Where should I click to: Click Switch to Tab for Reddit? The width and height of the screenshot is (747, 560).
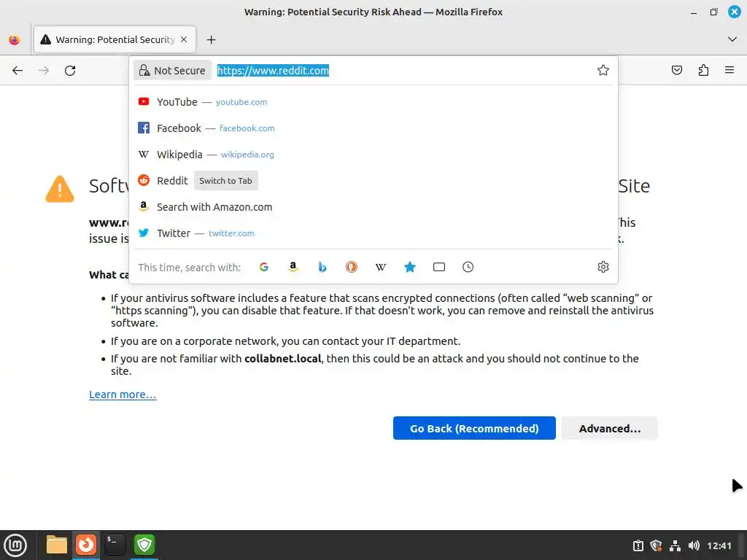click(226, 181)
